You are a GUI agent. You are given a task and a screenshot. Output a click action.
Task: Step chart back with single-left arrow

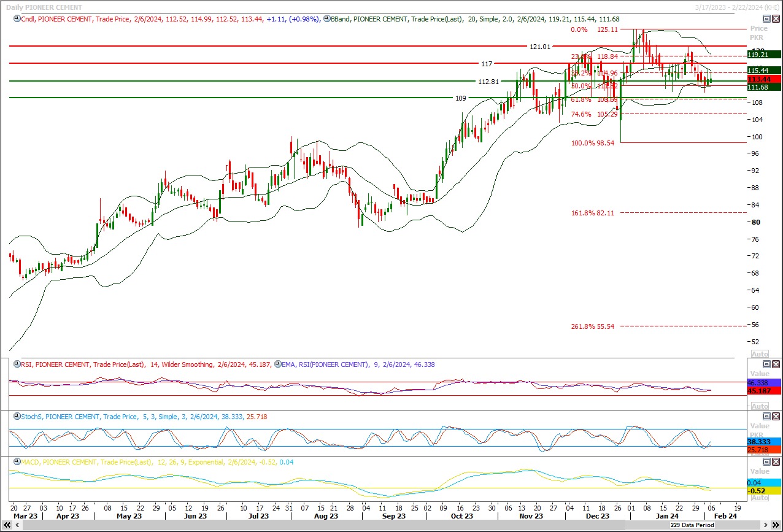tap(17, 525)
